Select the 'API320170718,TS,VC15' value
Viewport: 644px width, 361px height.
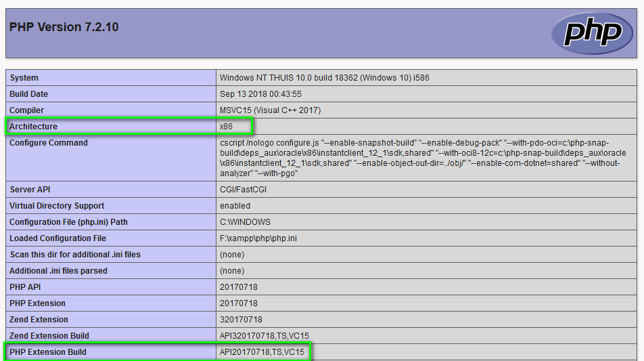(x=264, y=336)
